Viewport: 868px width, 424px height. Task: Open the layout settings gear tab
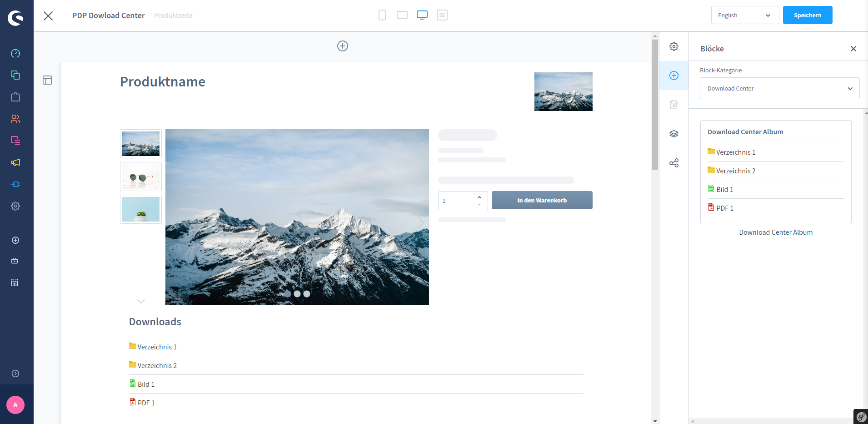coord(674,46)
